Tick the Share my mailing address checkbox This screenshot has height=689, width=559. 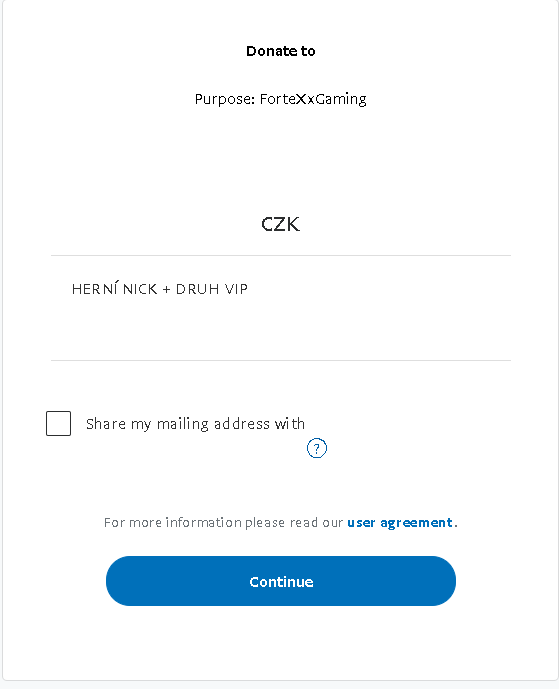pos(58,424)
